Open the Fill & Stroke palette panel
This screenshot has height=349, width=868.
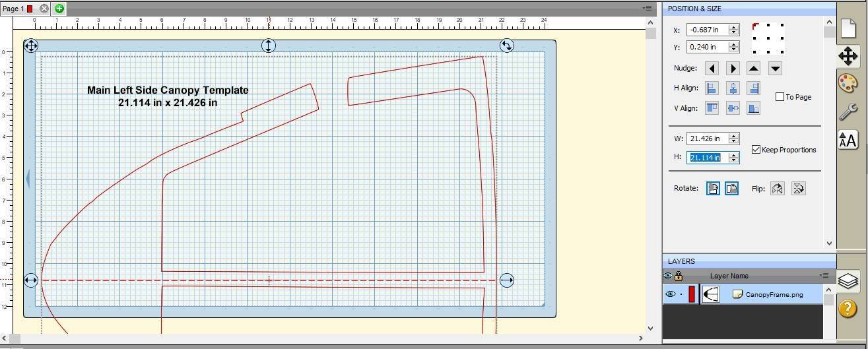pos(848,84)
